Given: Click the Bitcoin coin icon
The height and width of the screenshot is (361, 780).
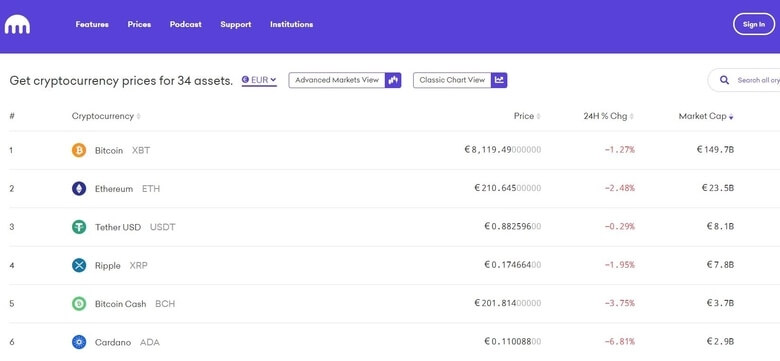Looking at the screenshot, I should [x=79, y=150].
